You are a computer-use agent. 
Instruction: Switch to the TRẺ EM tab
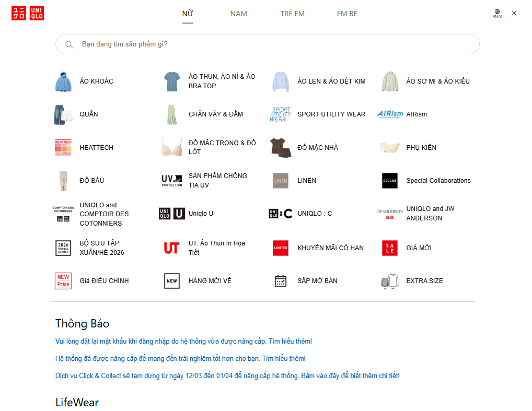click(292, 14)
